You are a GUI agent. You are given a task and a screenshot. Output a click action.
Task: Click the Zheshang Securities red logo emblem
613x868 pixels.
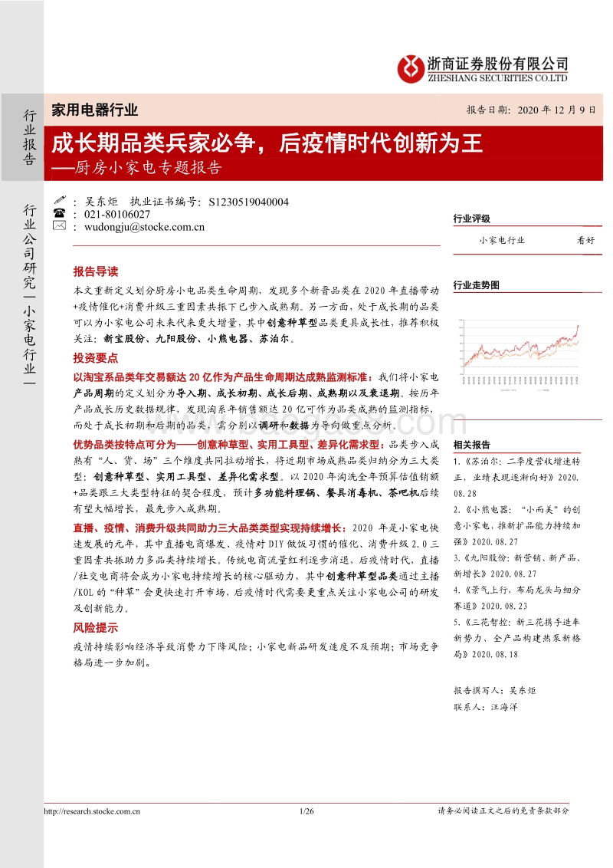point(411,69)
